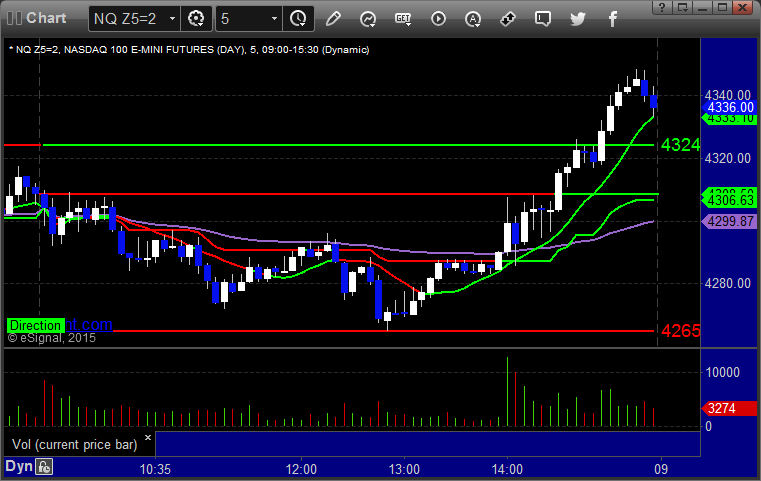The height and width of the screenshot is (481, 761).
Task: Toggle the Dyn lock icon
Action: (x=44, y=467)
